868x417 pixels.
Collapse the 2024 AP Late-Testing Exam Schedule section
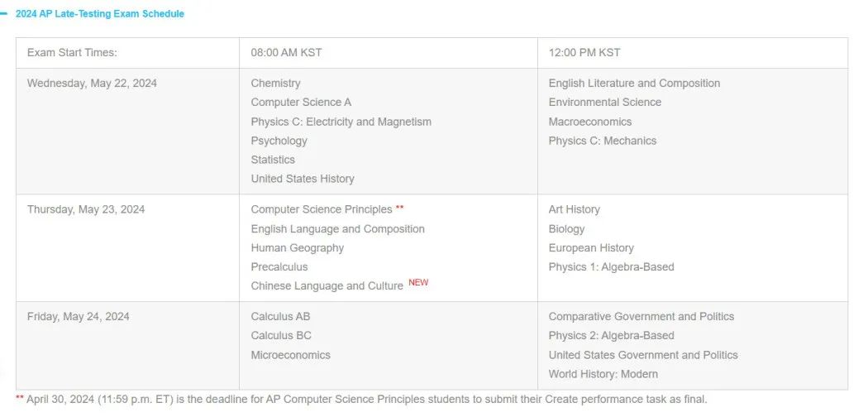tap(100, 14)
